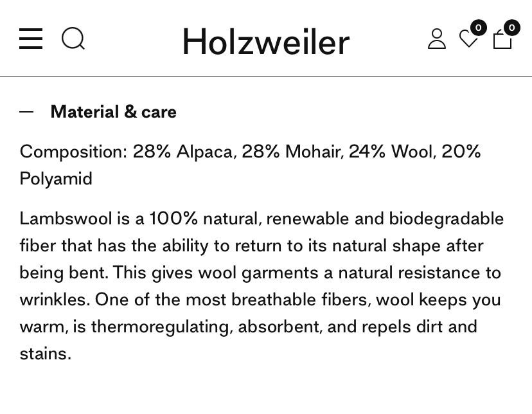532x414 pixels.
Task: Go to homepage via Holzweiler logo
Action: click(x=266, y=41)
